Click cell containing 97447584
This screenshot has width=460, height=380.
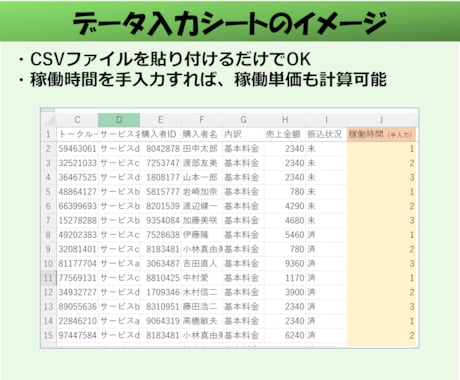(x=77, y=335)
